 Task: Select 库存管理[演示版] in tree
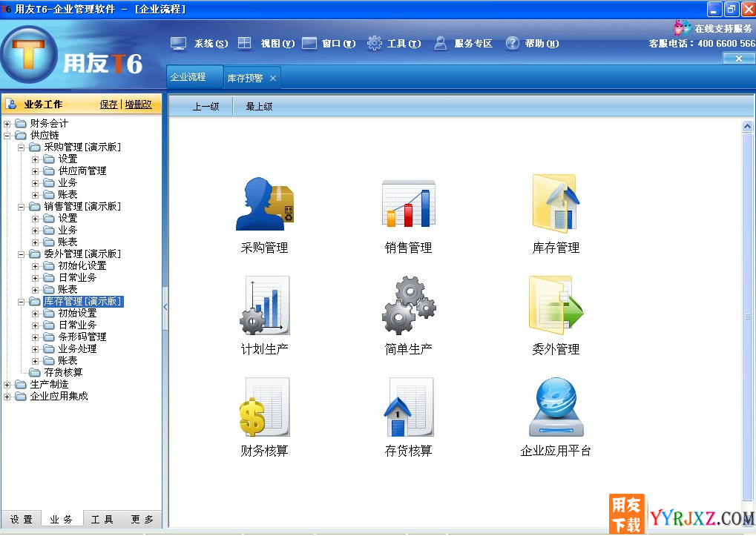click(83, 302)
